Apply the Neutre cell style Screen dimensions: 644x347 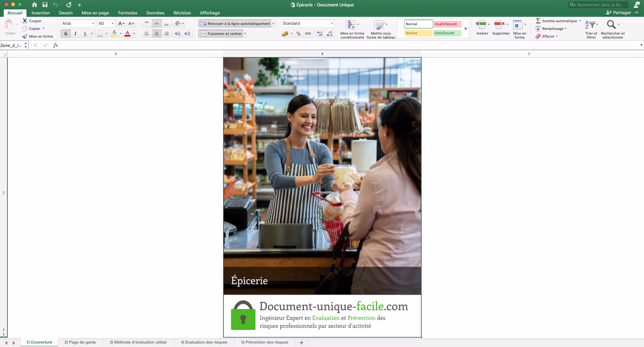[418, 33]
